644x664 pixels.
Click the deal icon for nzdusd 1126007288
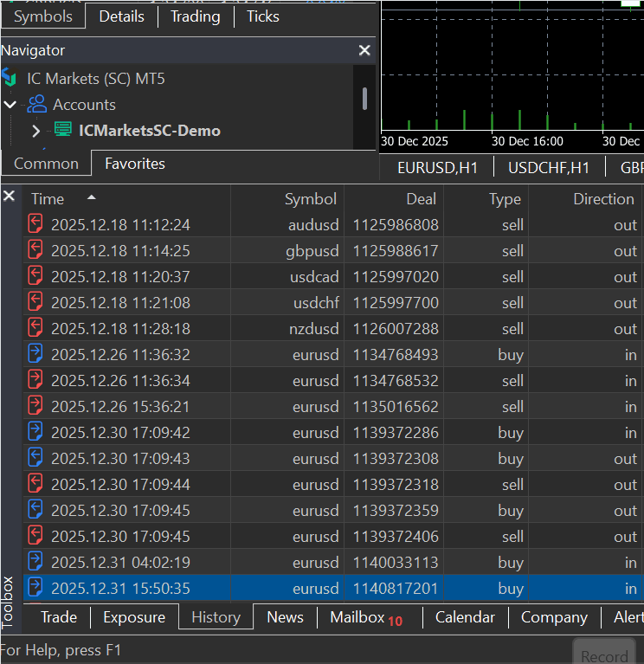click(35, 328)
